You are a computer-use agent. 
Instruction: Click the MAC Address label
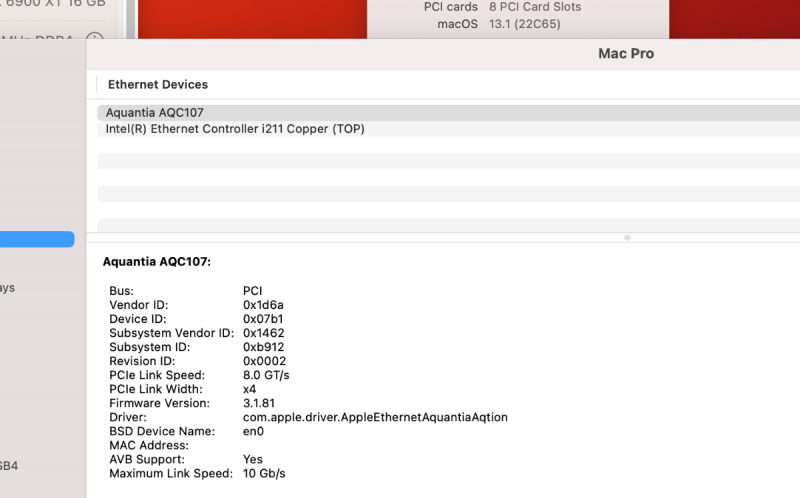[x=149, y=445]
